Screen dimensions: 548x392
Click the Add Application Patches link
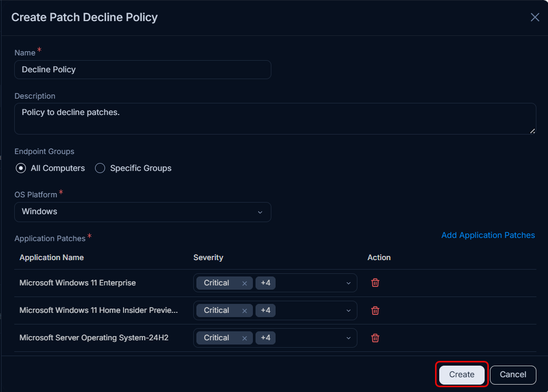[x=488, y=235]
